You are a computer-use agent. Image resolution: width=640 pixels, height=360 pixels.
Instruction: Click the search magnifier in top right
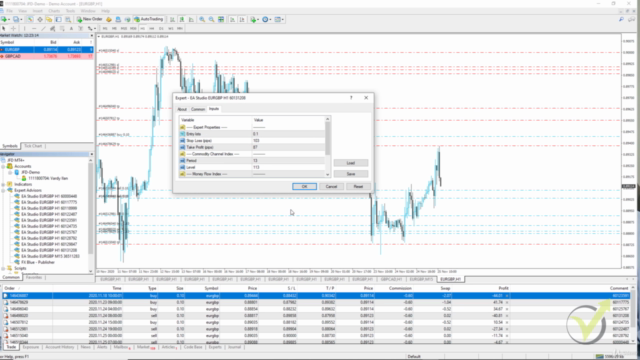click(621, 19)
